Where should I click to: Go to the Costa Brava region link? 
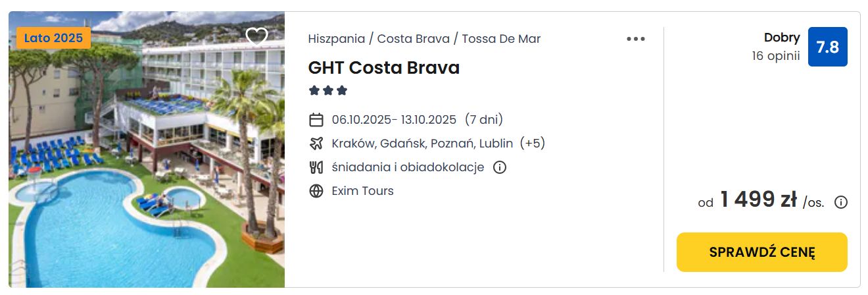pyautogui.click(x=414, y=38)
